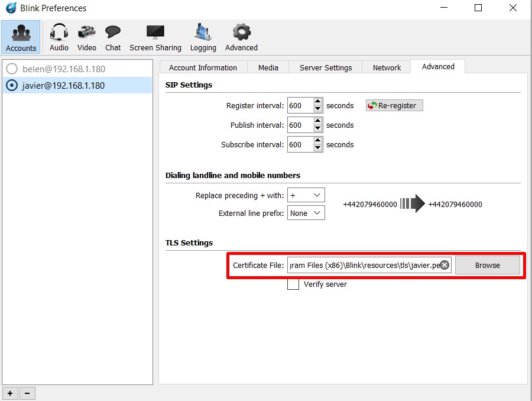Open the Replace preceding + with dropdown
This screenshot has height=401, width=532.
[306, 195]
